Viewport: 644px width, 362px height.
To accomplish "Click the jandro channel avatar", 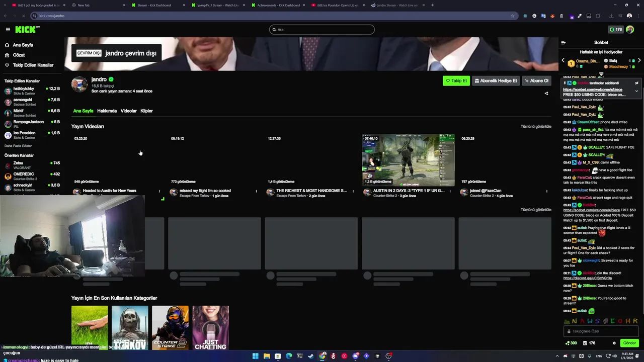I will point(79,84).
